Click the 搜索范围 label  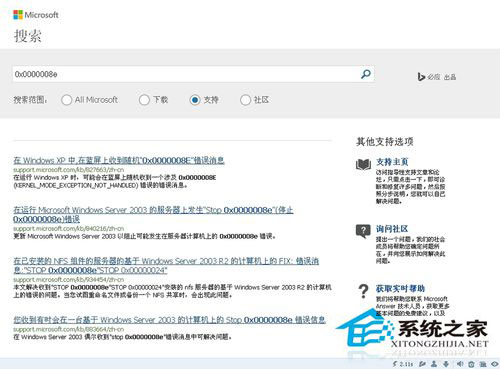[30, 100]
